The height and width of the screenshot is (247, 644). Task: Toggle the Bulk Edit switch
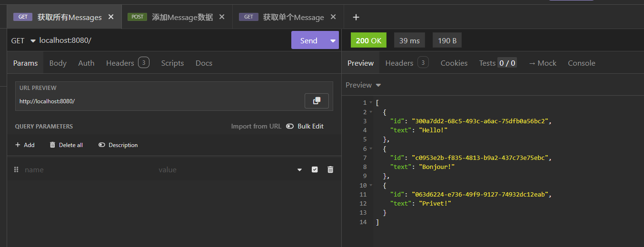[x=290, y=126]
